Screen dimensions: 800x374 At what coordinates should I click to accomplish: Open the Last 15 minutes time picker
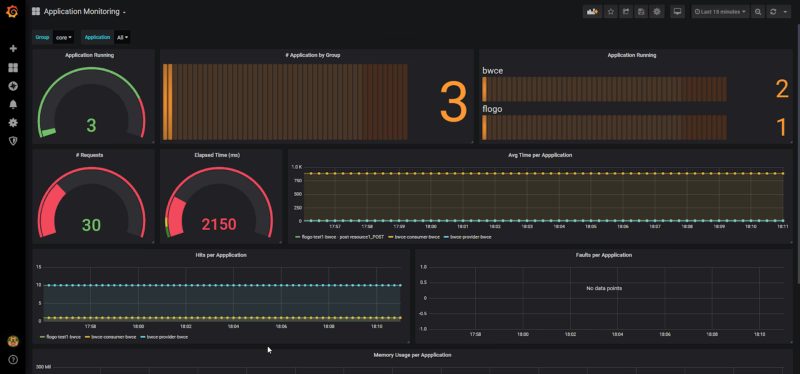tap(720, 12)
